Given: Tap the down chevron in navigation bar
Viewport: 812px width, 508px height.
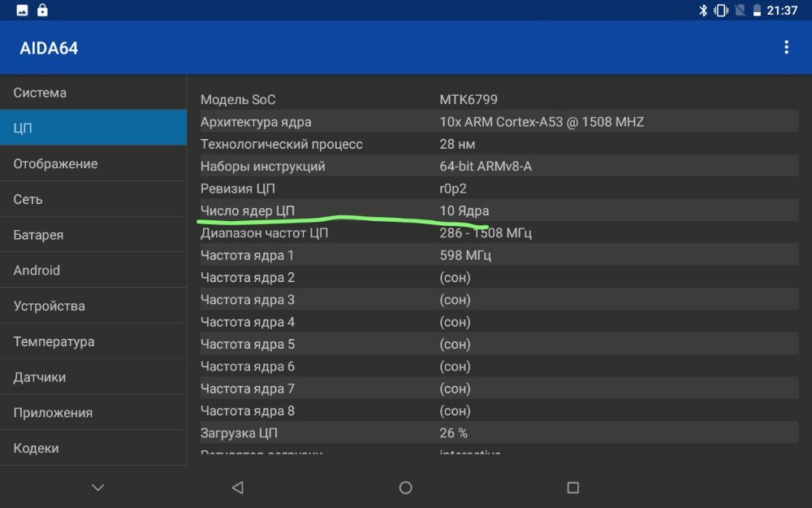Looking at the screenshot, I should click(98, 487).
